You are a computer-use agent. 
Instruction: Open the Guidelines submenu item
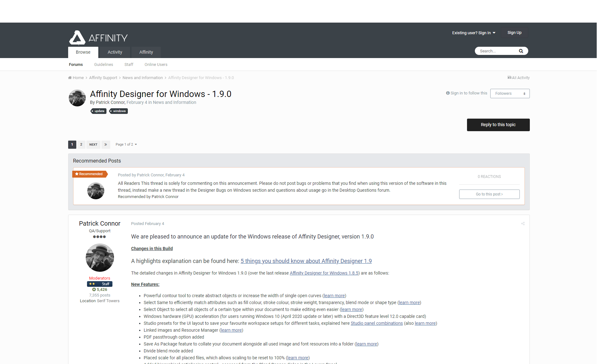click(x=103, y=65)
